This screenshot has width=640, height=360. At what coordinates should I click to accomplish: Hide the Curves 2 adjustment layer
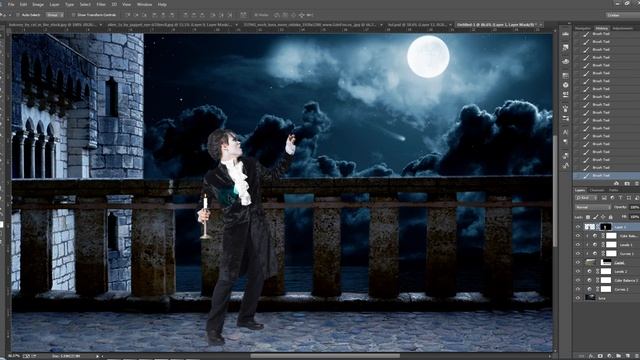(x=578, y=289)
